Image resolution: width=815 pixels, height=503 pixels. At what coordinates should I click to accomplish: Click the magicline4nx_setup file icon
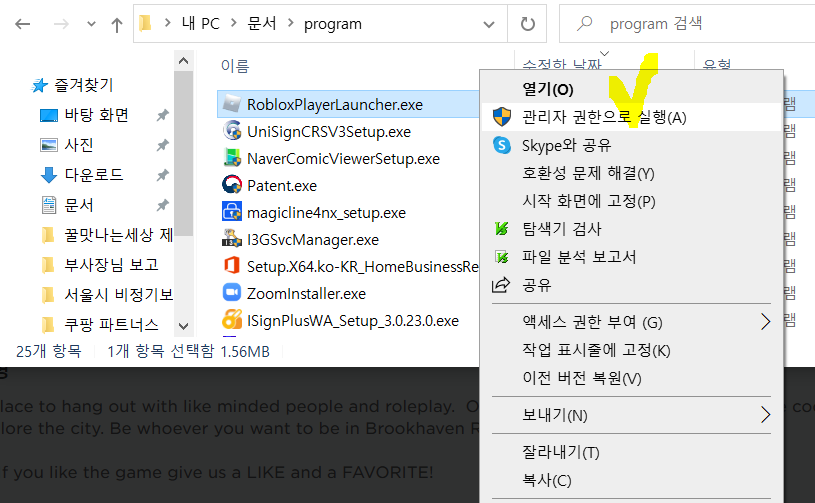(232, 211)
